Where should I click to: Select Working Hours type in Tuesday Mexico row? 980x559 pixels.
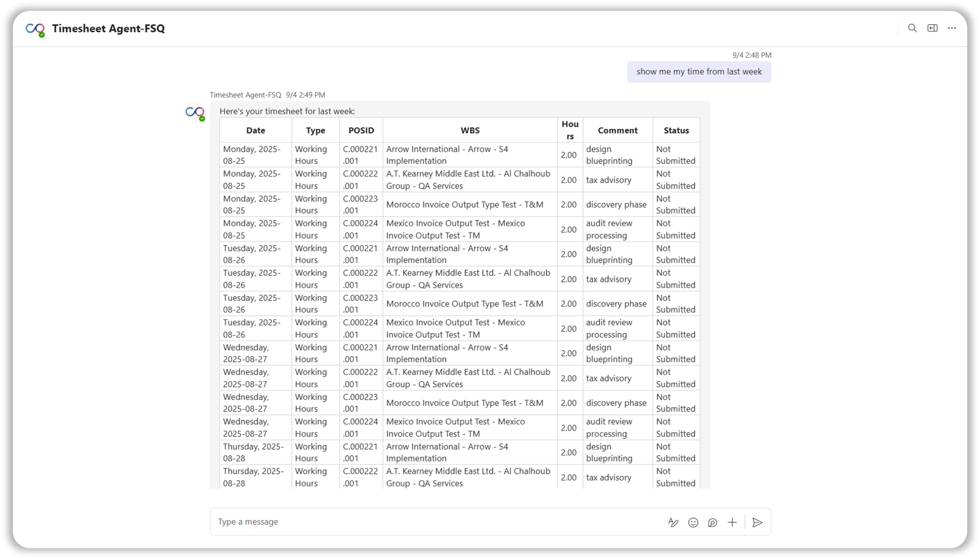(315, 328)
